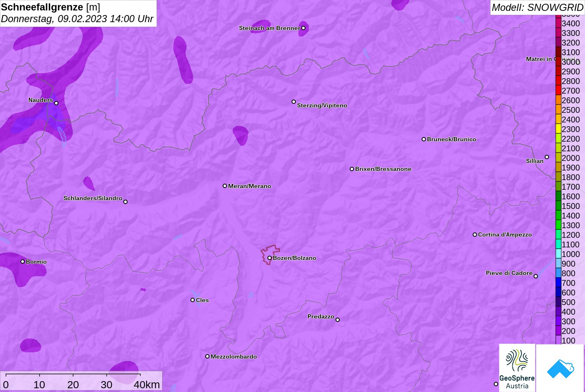Select the Mezzolombardo marker circle

pyautogui.click(x=207, y=356)
